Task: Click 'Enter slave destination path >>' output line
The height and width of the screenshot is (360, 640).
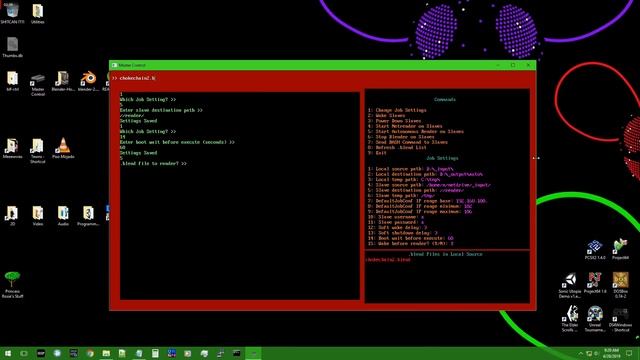Action: pyautogui.click(x=161, y=110)
